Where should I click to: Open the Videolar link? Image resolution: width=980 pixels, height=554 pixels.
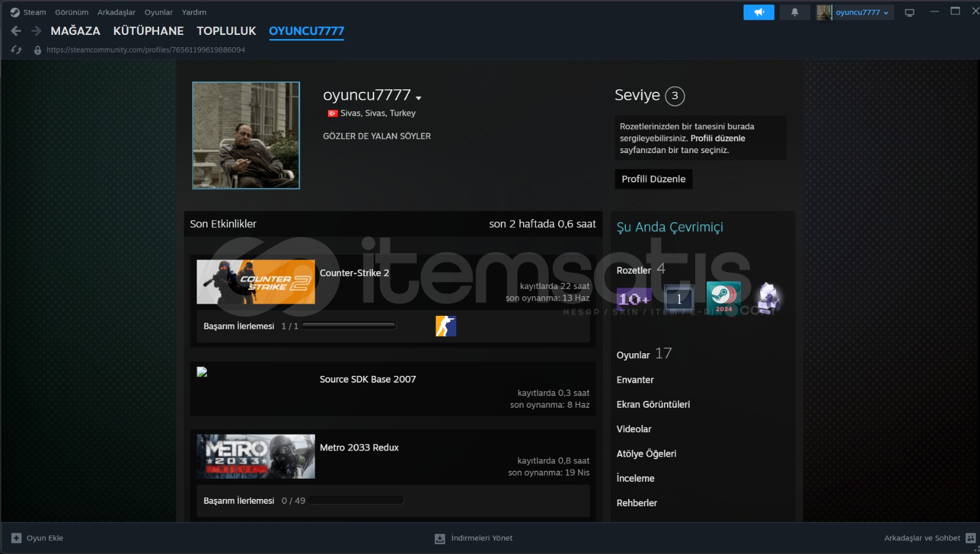pos(634,429)
